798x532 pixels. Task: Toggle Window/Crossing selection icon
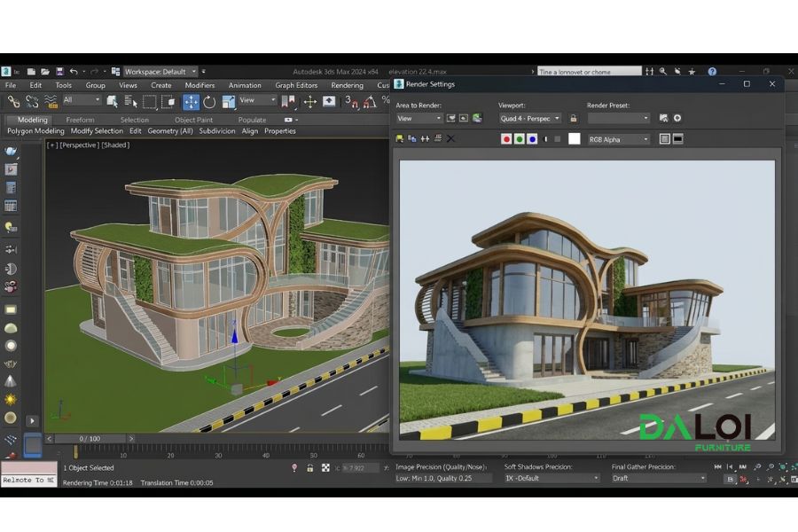(168, 102)
